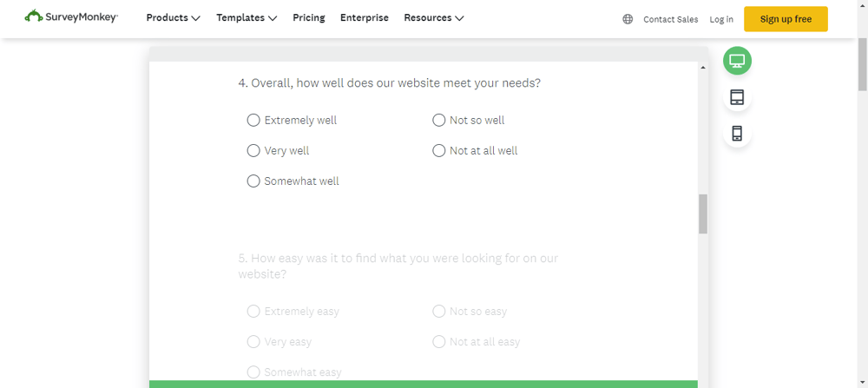Click the SurveyMonkey logo
868x388 pixels.
[x=71, y=16]
